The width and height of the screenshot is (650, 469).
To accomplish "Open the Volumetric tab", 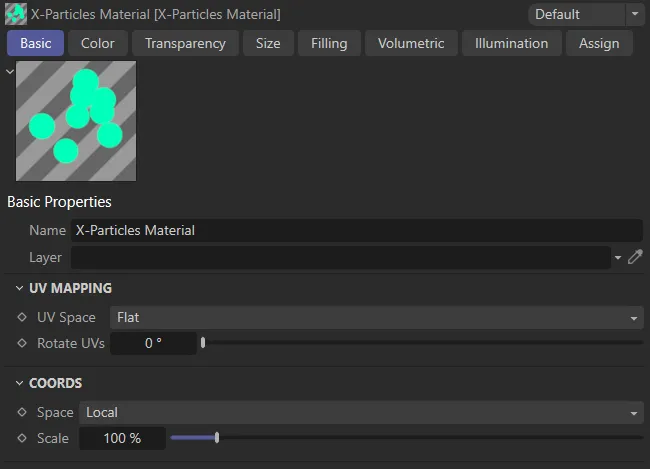I will coord(411,43).
